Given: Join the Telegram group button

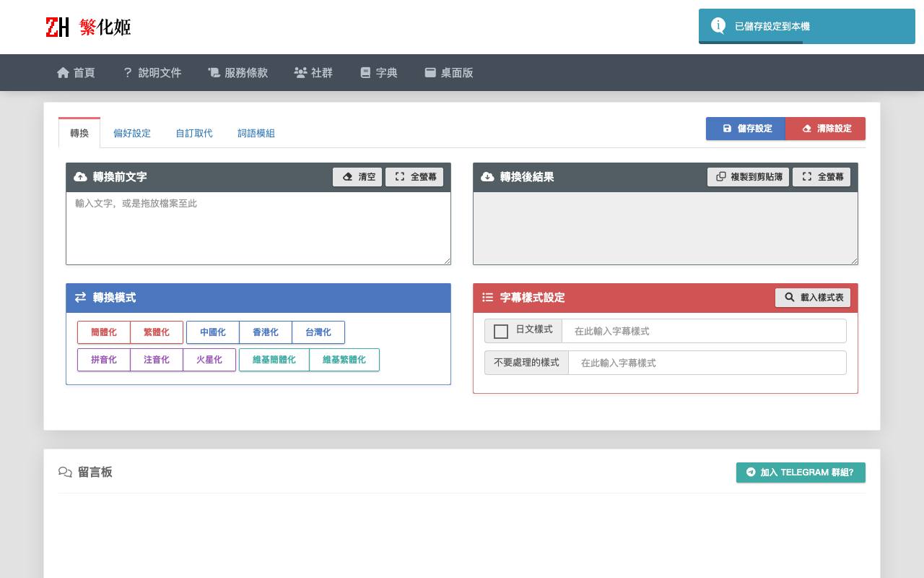Looking at the screenshot, I should tap(801, 473).
